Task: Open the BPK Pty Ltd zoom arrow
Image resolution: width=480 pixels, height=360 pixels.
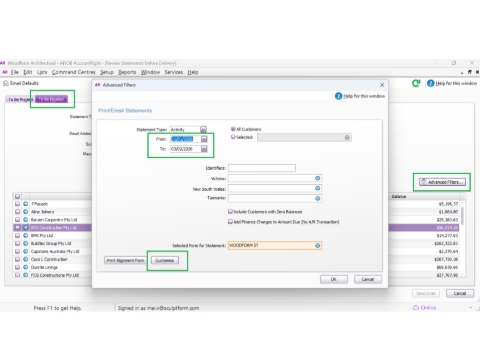Action: coord(26,235)
